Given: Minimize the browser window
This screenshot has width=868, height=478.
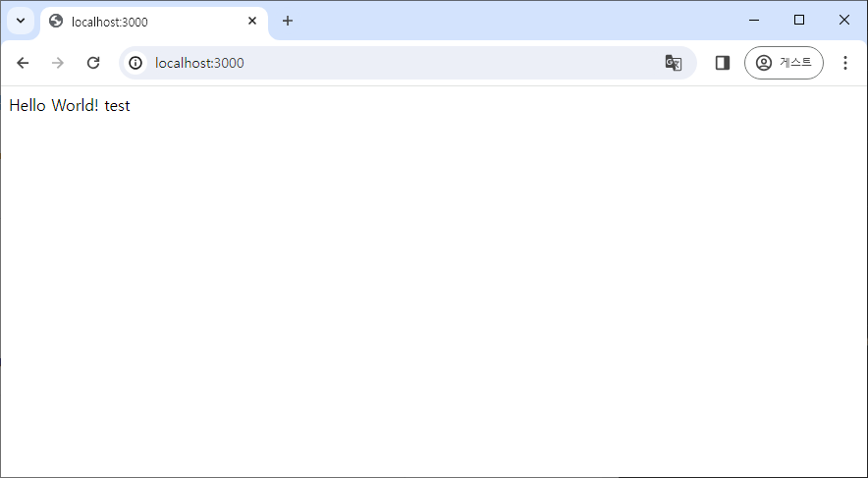Looking at the screenshot, I should pos(754,21).
